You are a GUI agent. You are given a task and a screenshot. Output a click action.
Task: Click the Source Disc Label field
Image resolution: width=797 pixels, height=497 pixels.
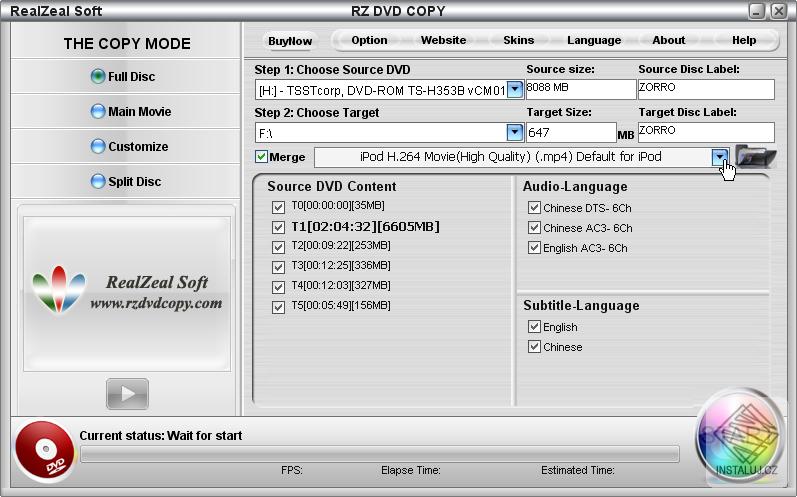coord(706,89)
